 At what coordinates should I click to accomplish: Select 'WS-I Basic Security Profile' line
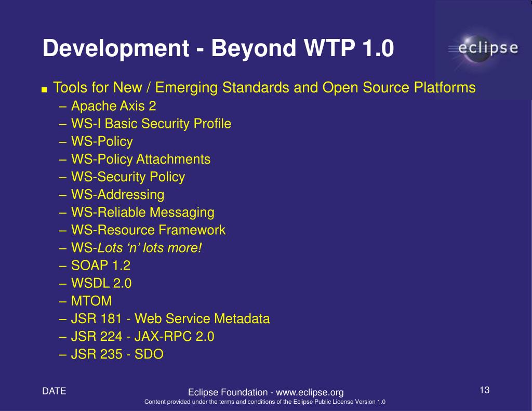coord(151,124)
